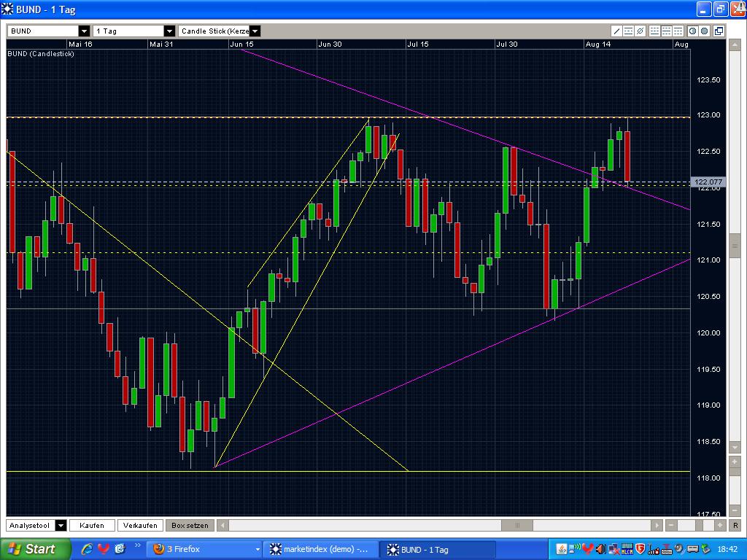The height and width of the screenshot is (560, 747).
Task: Click the Verkaufen button
Action: [x=140, y=525]
